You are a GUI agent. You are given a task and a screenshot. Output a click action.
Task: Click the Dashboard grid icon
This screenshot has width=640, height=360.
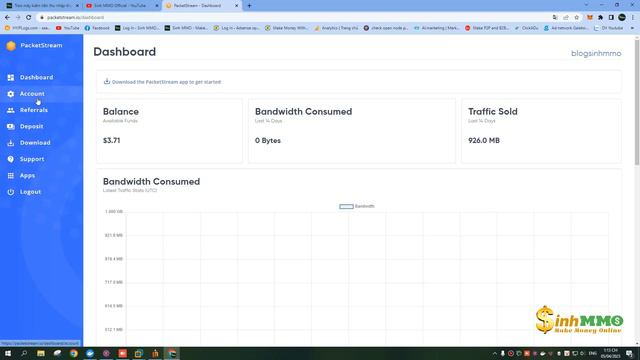pyautogui.click(x=11, y=77)
